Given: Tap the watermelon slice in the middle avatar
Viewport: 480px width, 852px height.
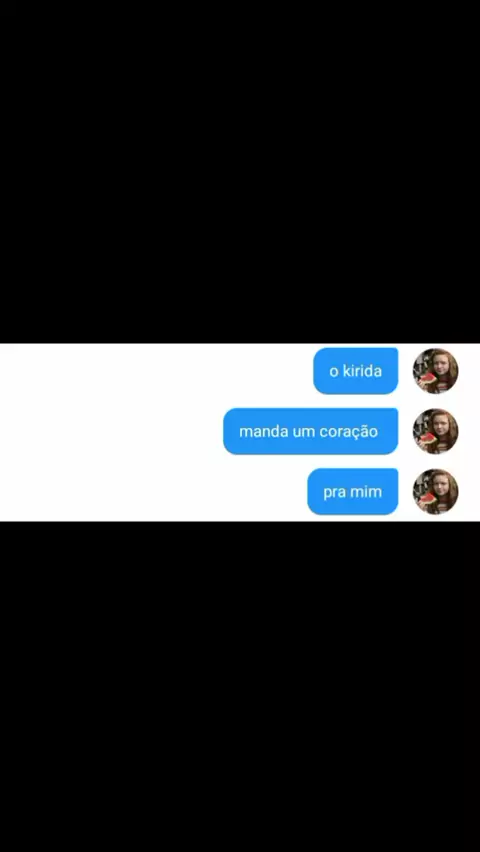Looking at the screenshot, I should click(427, 438).
